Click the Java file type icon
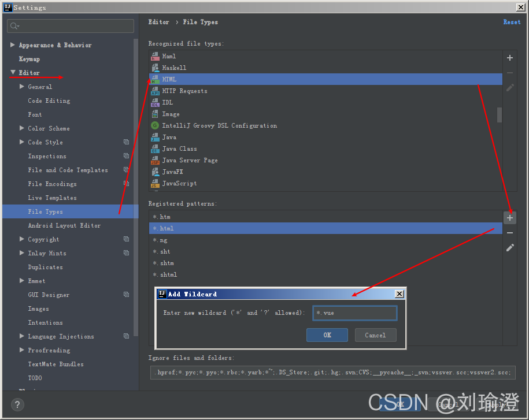529x420 pixels. [x=155, y=137]
